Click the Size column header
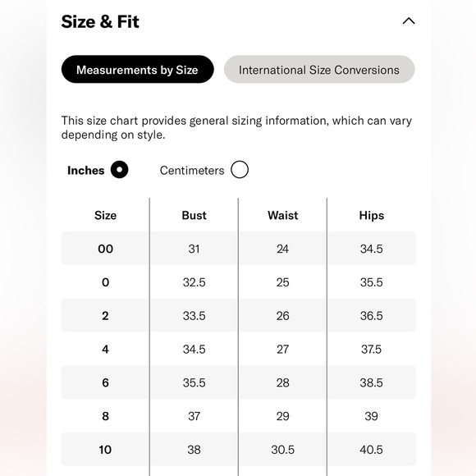476x476 pixels. [105, 215]
